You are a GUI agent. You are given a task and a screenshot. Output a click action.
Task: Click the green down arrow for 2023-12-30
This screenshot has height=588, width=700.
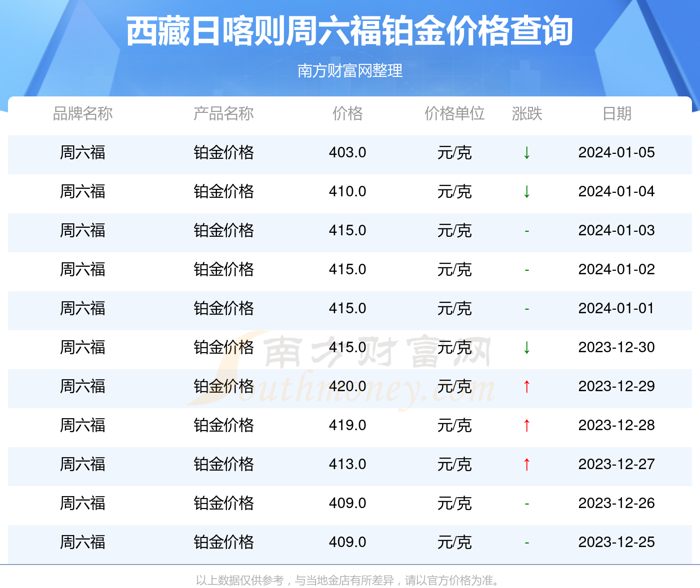pyautogui.click(x=526, y=348)
